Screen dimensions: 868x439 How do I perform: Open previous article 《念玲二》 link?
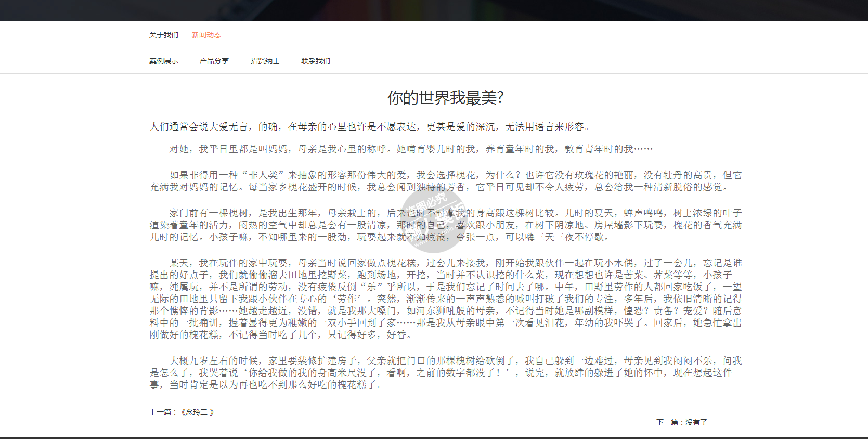[x=197, y=412]
